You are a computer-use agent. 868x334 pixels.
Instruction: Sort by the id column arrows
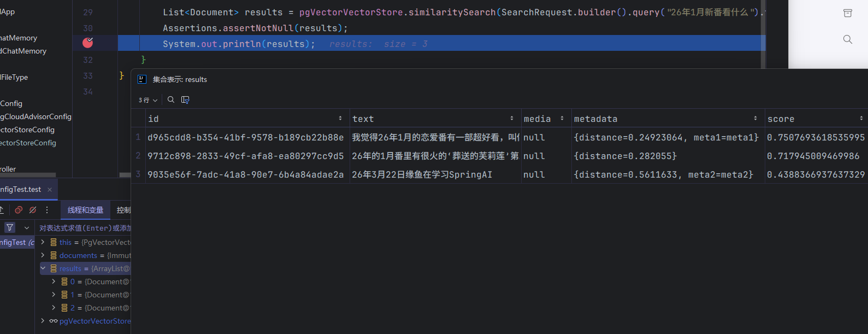pos(340,119)
